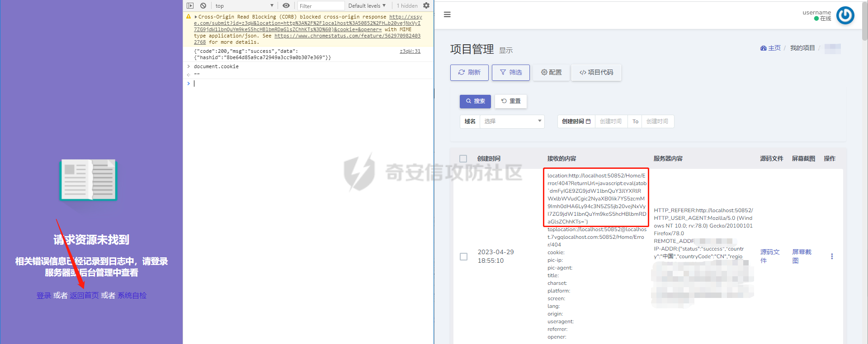
Task: Open the 屏幕截图 link in the row
Action: [x=802, y=256]
